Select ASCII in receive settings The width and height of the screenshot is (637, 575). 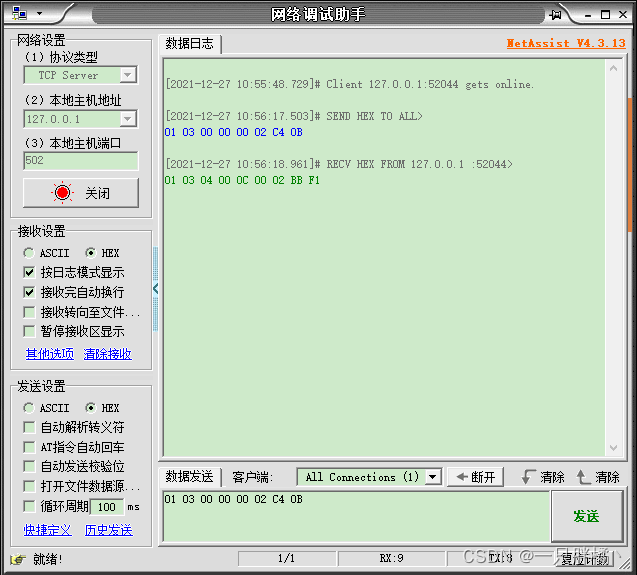tap(46, 253)
